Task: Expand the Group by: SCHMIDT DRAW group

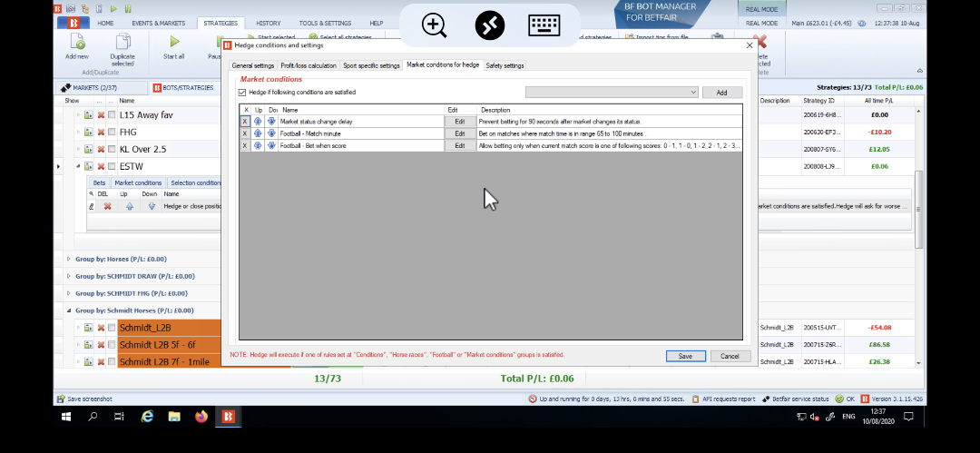Action: 69,276
